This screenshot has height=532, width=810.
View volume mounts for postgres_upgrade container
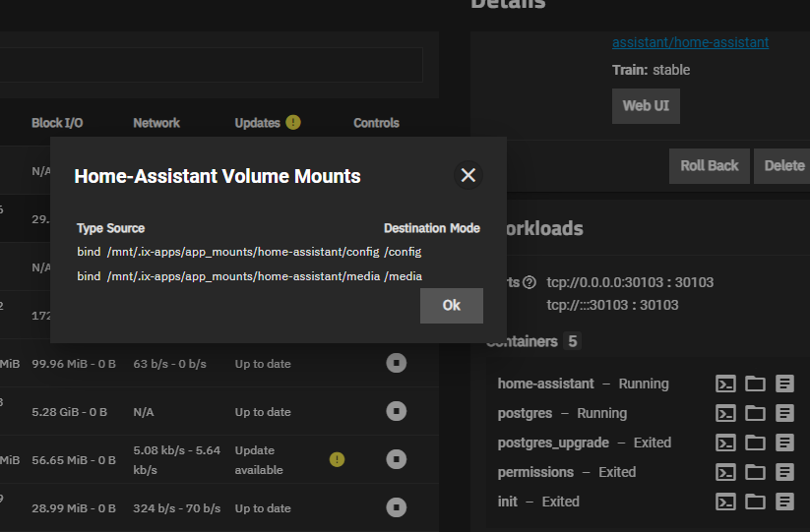(755, 443)
